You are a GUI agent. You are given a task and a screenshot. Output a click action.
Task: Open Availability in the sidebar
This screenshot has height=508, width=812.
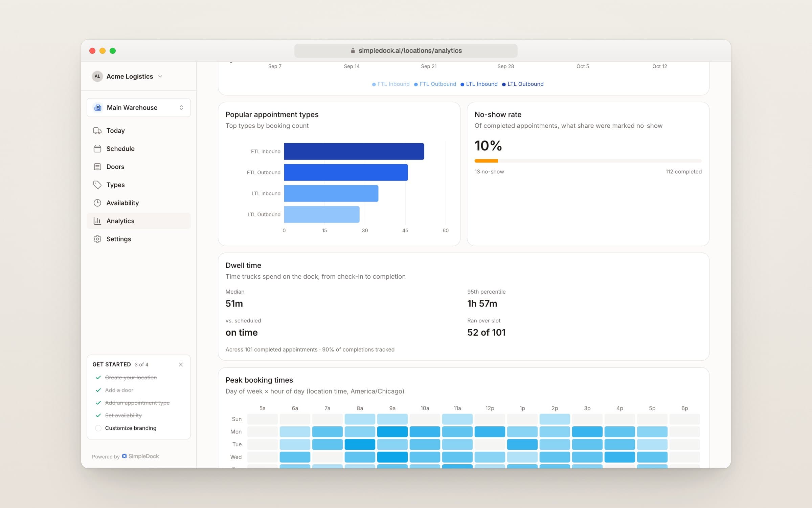click(x=139, y=203)
